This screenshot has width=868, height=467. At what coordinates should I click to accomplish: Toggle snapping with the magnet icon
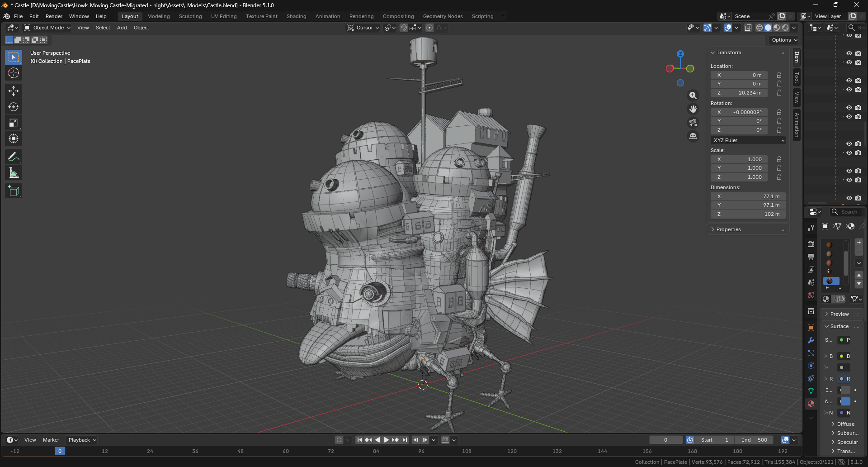click(x=404, y=28)
